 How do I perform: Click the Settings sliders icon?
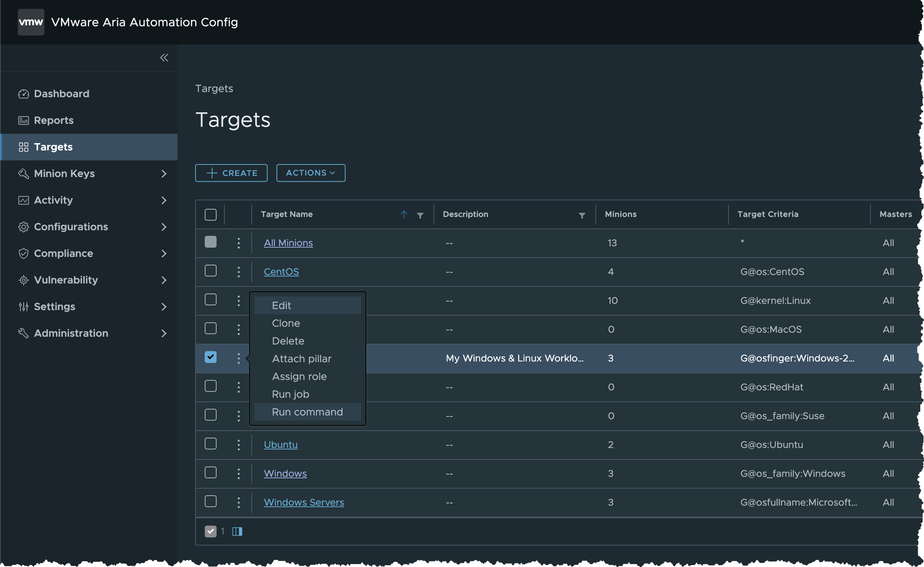click(23, 307)
